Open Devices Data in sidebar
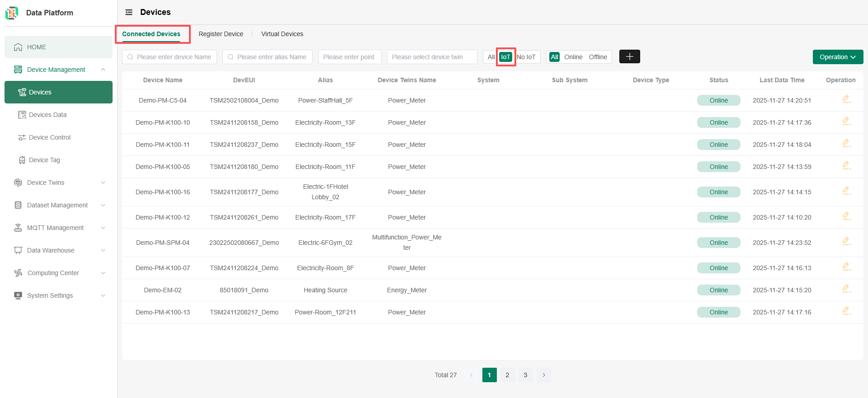Image resolution: width=868 pixels, height=398 pixels. pos(47,115)
